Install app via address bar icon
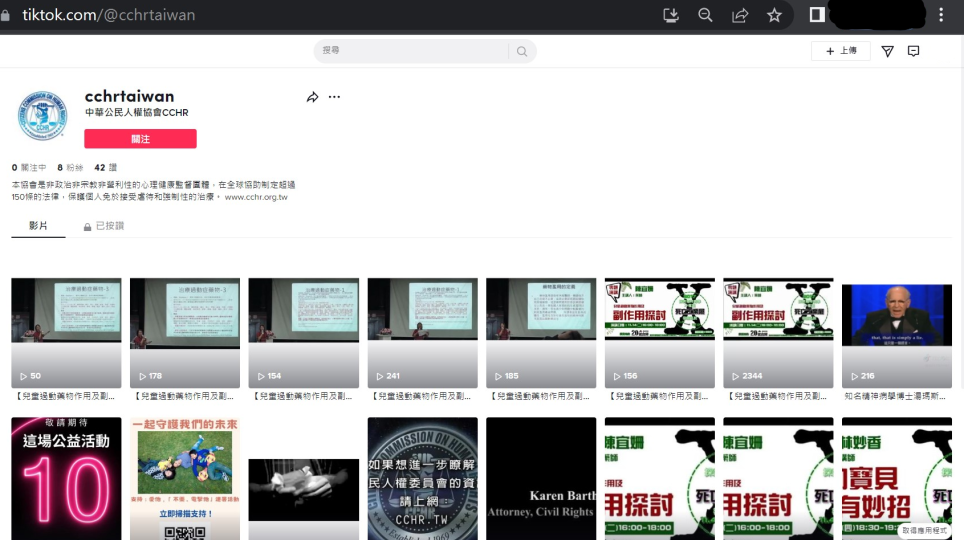Viewport: 964px width, 540px height. [671, 15]
